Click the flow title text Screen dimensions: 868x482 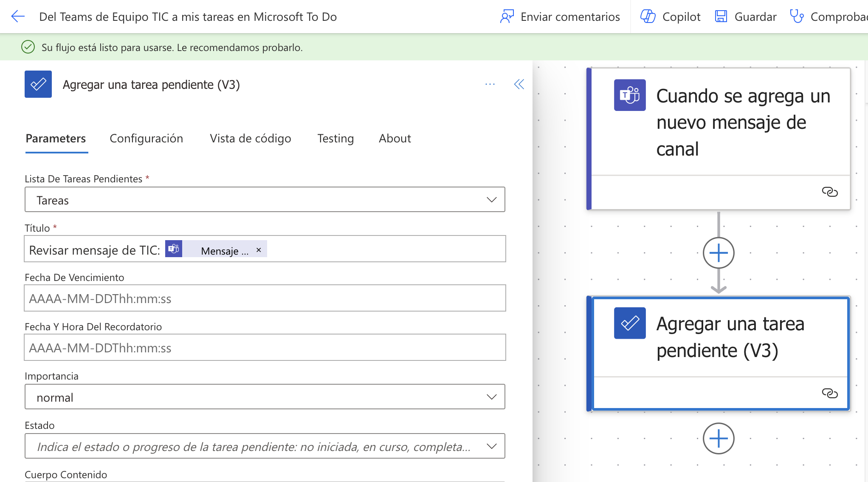click(188, 17)
